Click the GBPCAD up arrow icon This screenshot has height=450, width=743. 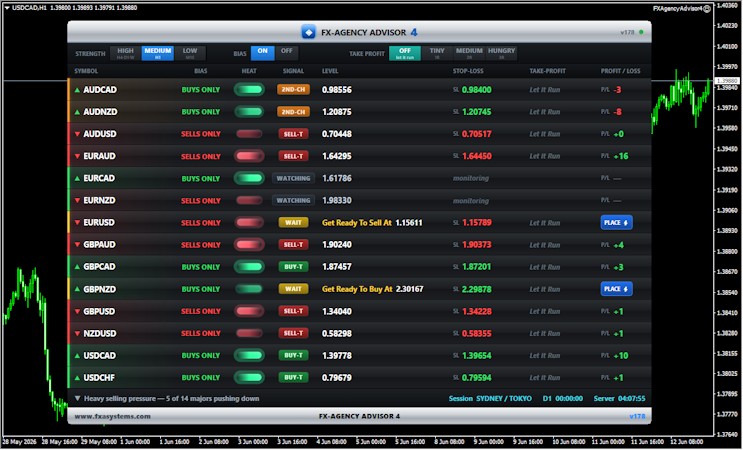pos(77,267)
